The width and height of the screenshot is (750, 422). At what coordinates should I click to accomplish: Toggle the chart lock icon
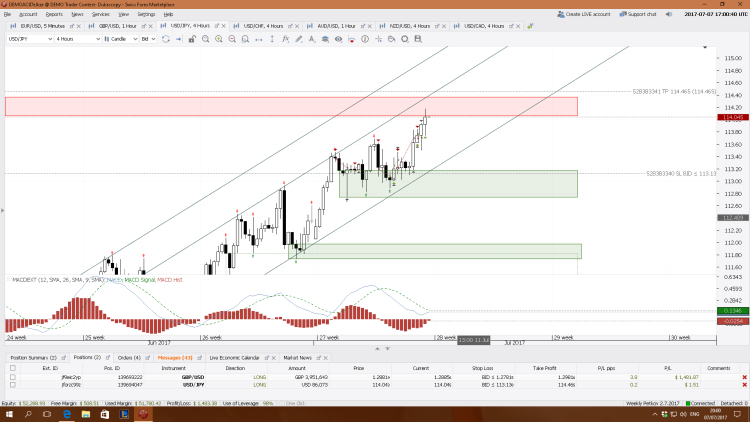(192, 39)
